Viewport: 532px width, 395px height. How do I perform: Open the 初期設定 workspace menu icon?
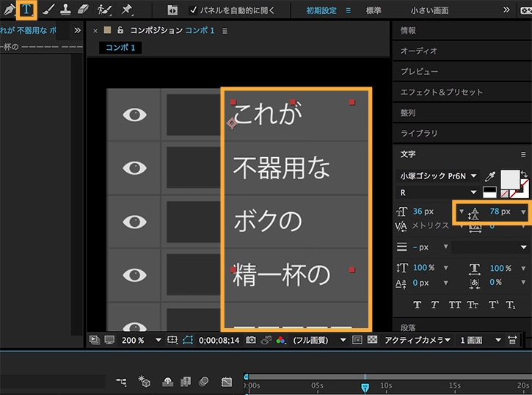[349, 10]
